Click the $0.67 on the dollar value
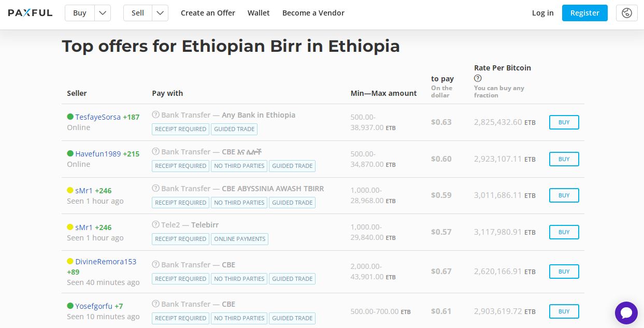 pyautogui.click(x=441, y=272)
